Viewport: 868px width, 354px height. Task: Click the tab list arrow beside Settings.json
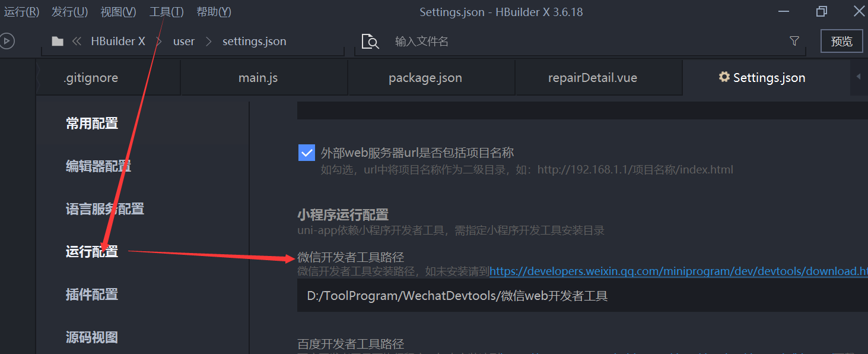[x=859, y=77]
